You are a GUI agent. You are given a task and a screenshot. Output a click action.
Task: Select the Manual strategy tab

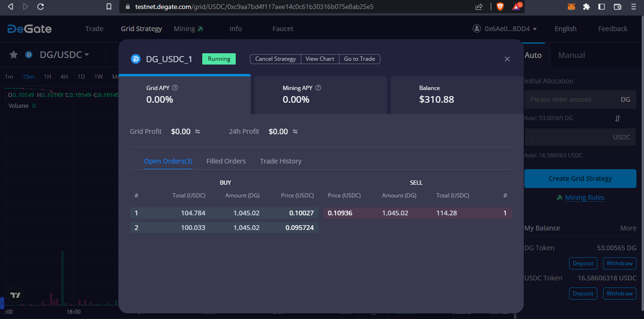[571, 55]
